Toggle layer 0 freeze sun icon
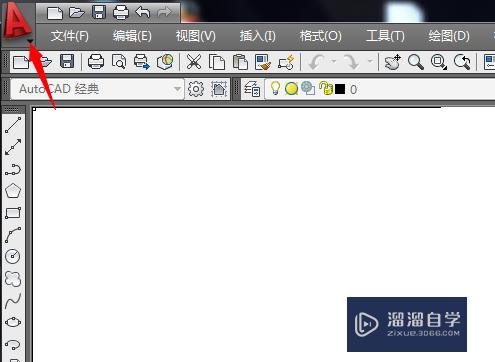The image size is (495, 362). [x=291, y=89]
